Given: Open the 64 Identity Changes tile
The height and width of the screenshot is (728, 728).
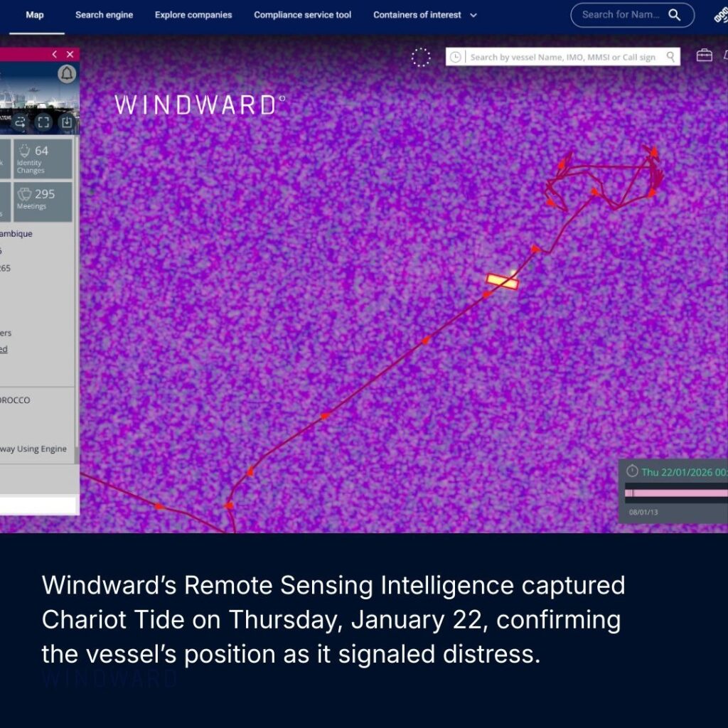Looking at the screenshot, I should point(43,159).
